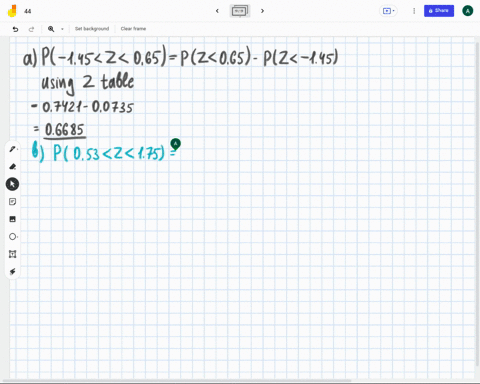This screenshot has width=480, height=384.
Task: Go to the previous frame
Action: tap(217, 11)
